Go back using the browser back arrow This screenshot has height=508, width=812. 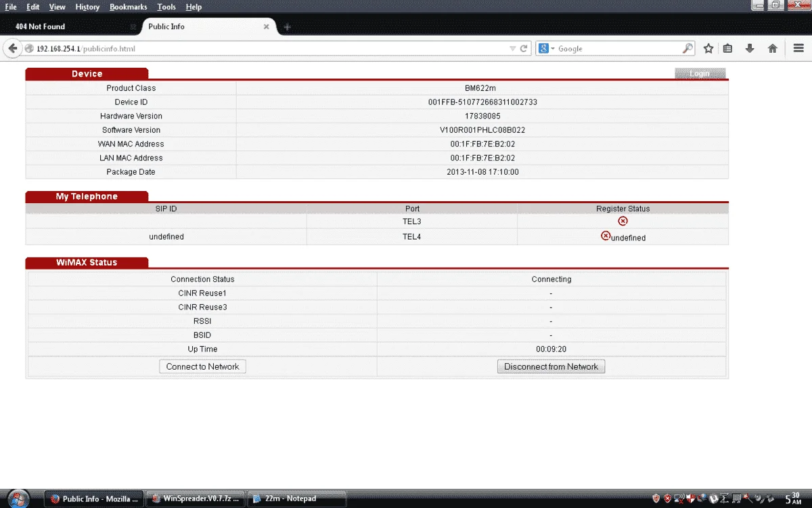(12, 49)
